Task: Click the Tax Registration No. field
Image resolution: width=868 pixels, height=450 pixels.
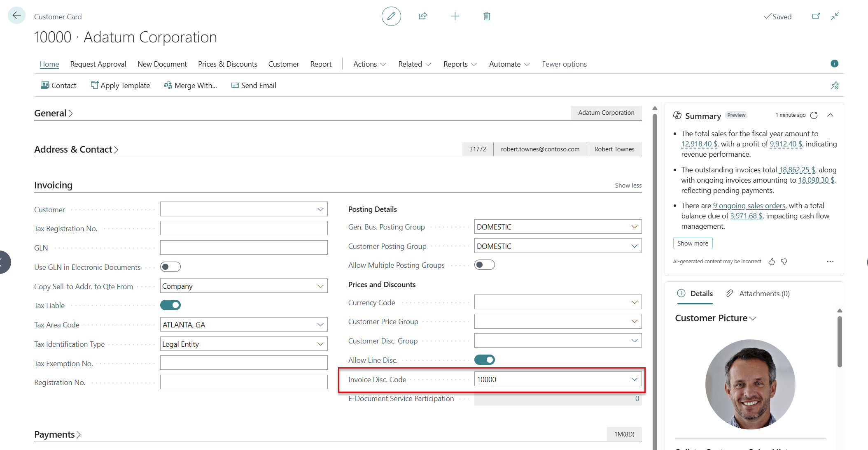Action: click(x=244, y=228)
